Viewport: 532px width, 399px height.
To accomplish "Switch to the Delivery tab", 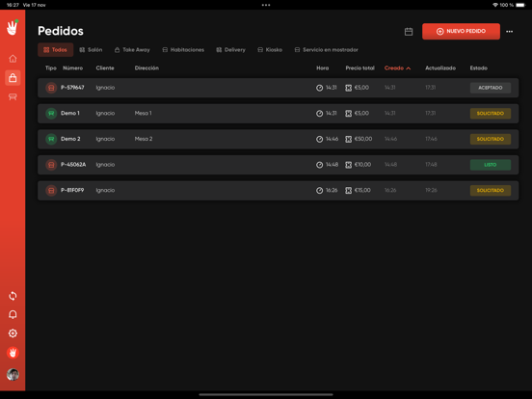I will (230, 50).
